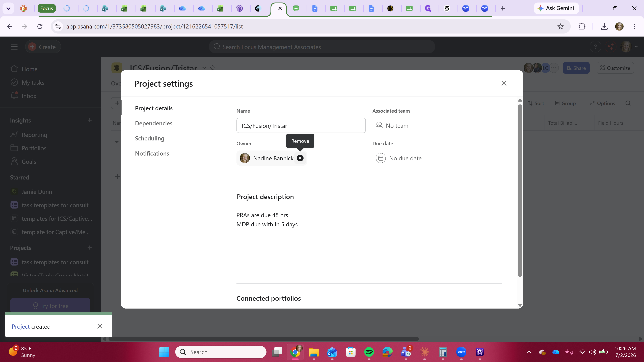Set Associated team from No team
Image resolution: width=644 pixels, height=362 pixels.
(x=392, y=125)
